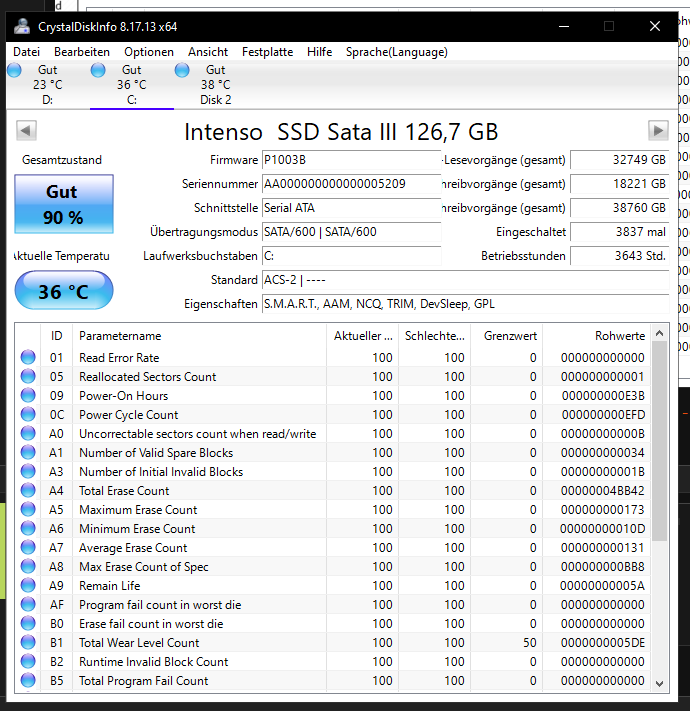Screen dimensions: 690x711
Task: Click status dot for Runtime Invalid Block Count
Action: click(28, 662)
